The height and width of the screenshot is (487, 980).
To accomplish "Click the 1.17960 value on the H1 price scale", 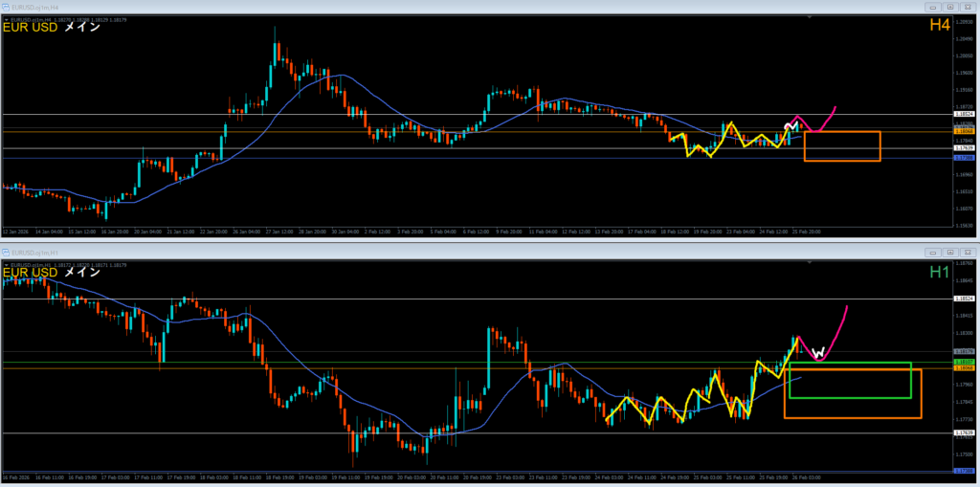I will [x=963, y=385].
